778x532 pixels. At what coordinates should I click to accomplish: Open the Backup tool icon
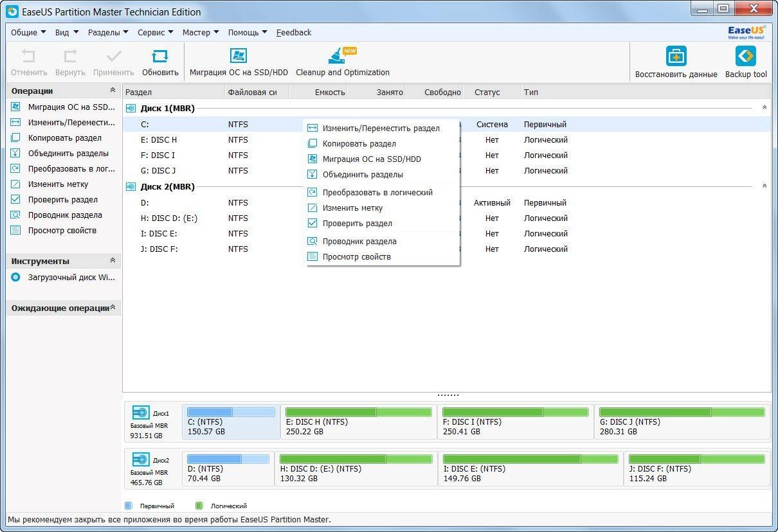pyautogui.click(x=746, y=56)
